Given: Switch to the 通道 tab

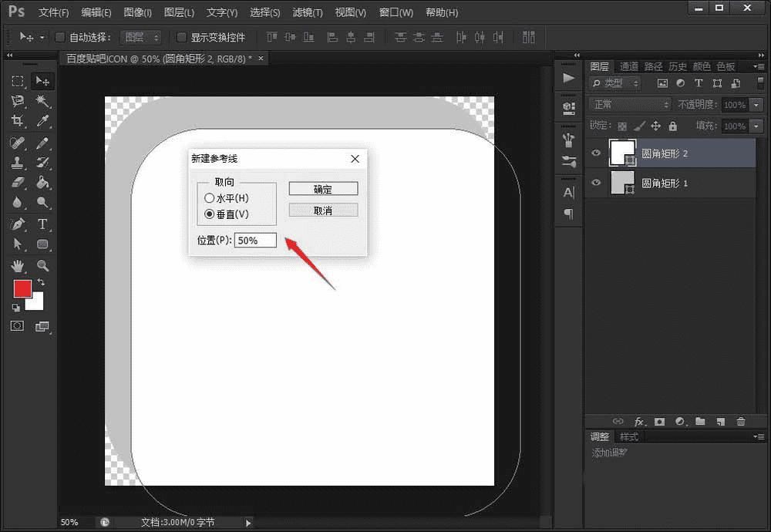Looking at the screenshot, I should pos(628,66).
